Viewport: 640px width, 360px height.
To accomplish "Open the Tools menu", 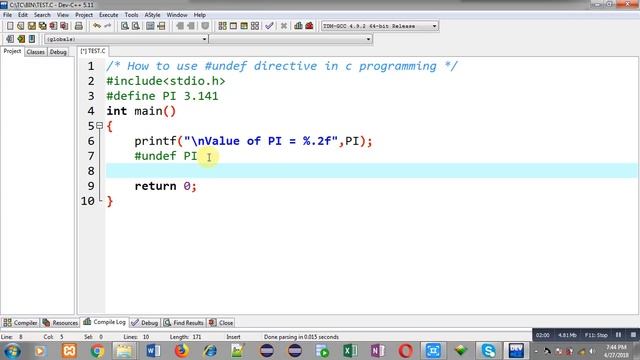I will click(x=131, y=15).
